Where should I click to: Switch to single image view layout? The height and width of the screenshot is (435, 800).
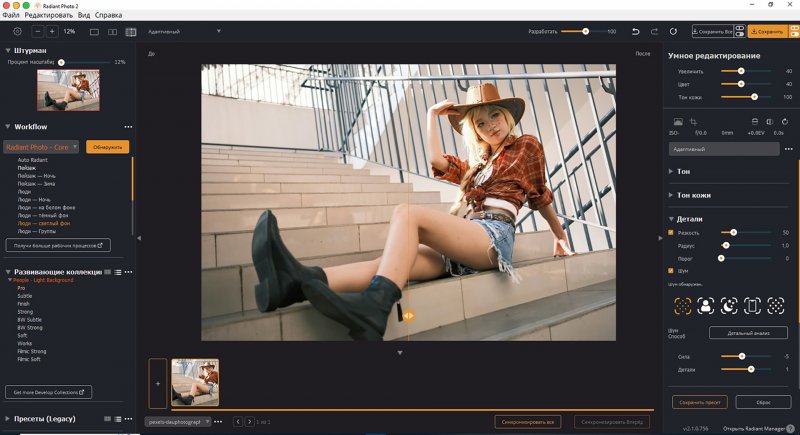[x=94, y=32]
